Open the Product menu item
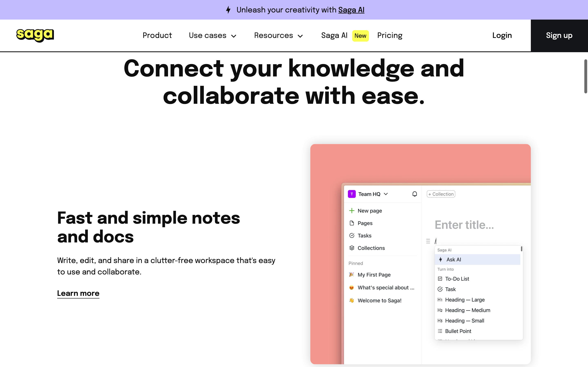The width and height of the screenshot is (588, 367). (157, 35)
